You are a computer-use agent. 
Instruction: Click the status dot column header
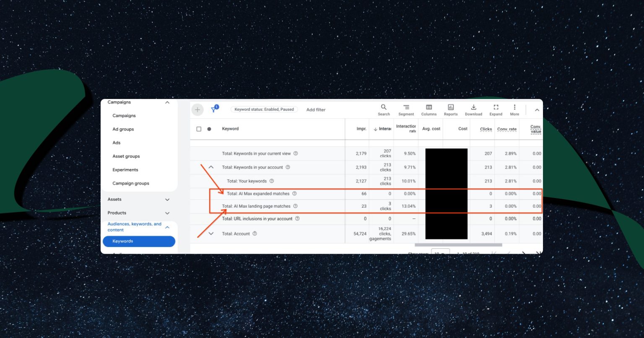tap(209, 129)
